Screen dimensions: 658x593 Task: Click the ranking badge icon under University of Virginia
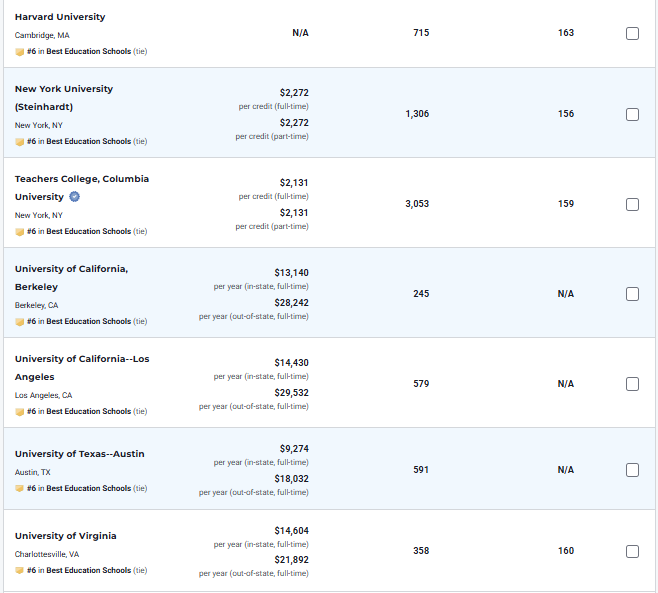[19, 570]
